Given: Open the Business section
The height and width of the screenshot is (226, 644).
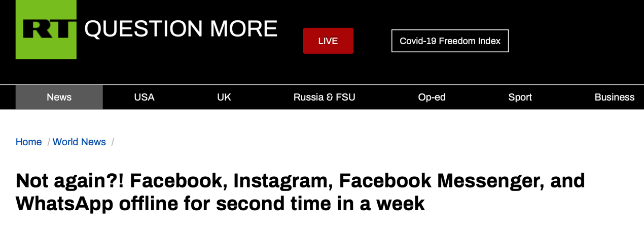Looking at the screenshot, I should click(615, 97).
